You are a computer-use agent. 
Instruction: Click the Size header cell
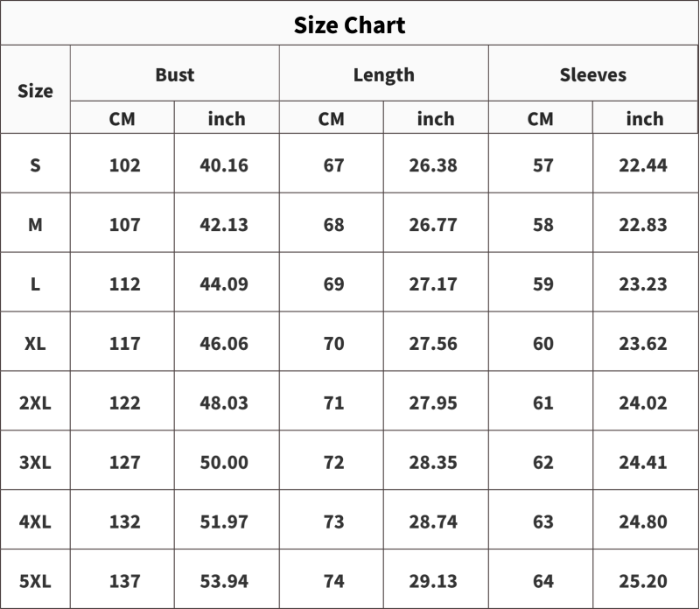pos(35,91)
